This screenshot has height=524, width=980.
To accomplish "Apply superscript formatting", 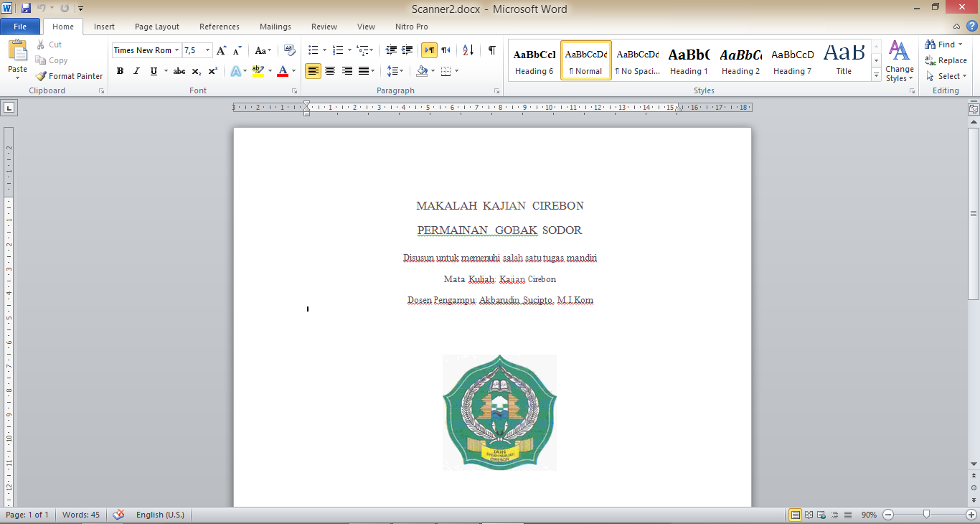I will click(213, 71).
